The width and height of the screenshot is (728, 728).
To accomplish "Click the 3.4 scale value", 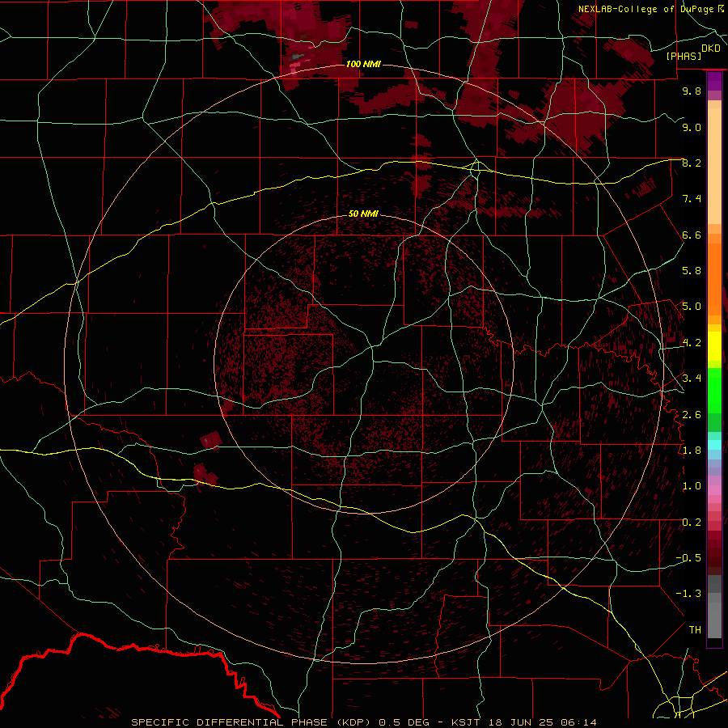I will point(692,379).
